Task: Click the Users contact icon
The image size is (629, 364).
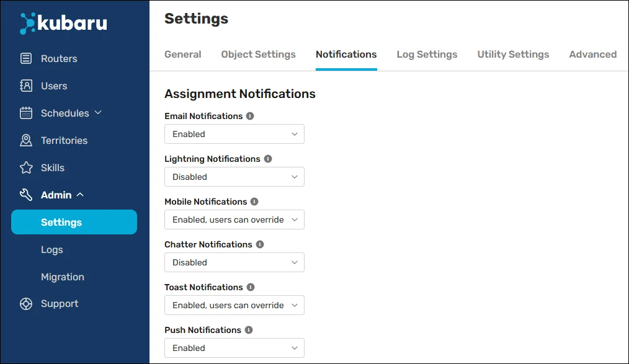Action: 26,86
